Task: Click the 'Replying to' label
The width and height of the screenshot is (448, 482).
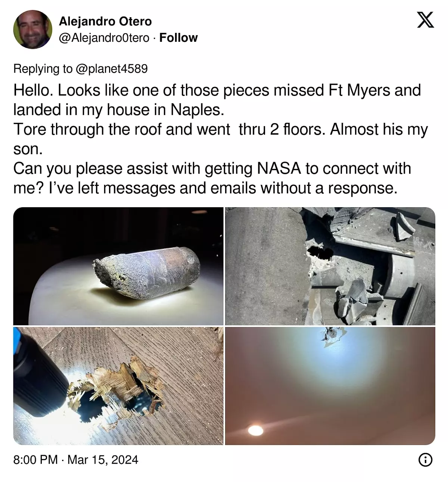Action: pyautogui.click(x=43, y=69)
